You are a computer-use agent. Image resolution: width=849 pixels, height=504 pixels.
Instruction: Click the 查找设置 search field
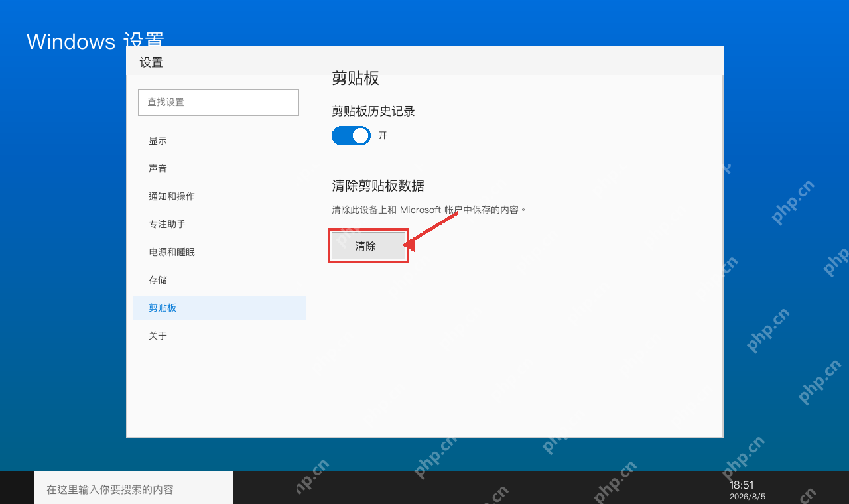(x=218, y=102)
